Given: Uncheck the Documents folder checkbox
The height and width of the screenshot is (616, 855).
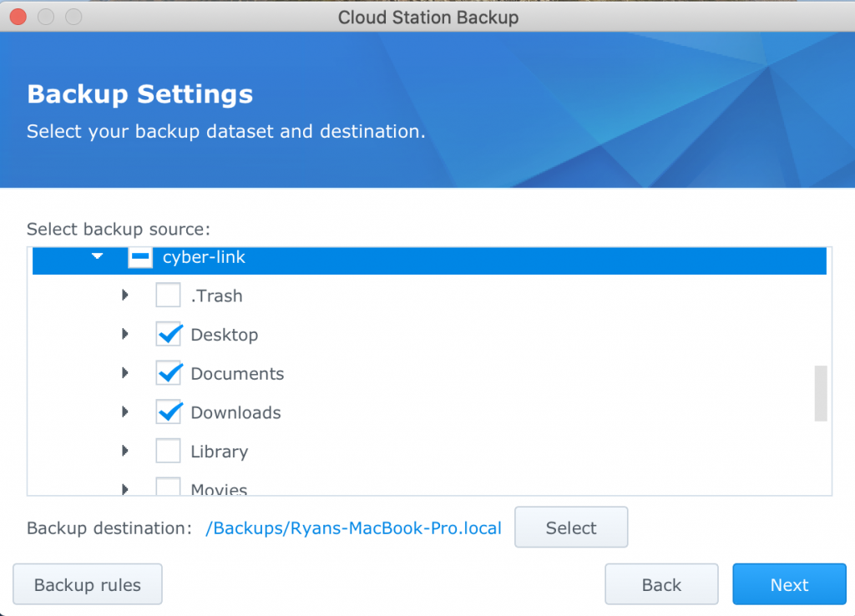Looking at the screenshot, I should [x=168, y=373].
